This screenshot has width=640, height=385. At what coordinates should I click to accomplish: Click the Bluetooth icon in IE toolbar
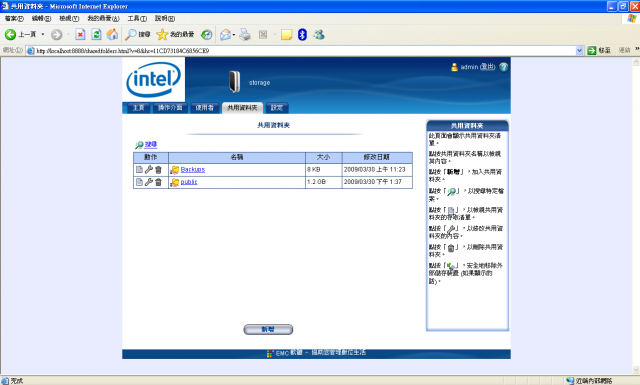(302, 35)
